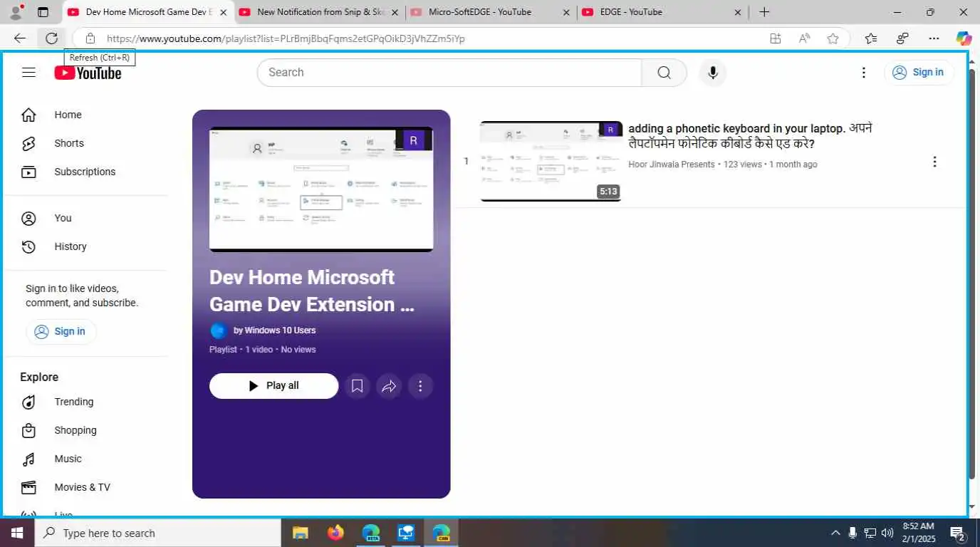Open Movies & TV in Explore section

83,487
